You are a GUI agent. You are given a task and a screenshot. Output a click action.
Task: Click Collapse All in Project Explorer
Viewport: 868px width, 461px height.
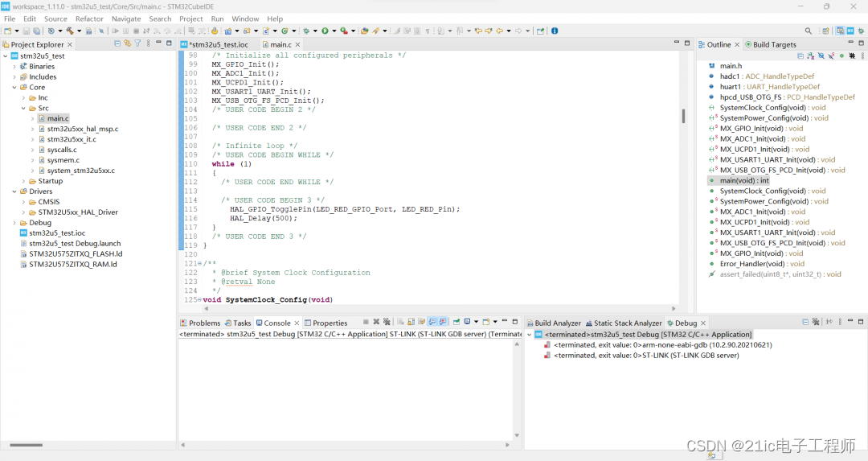117,43
